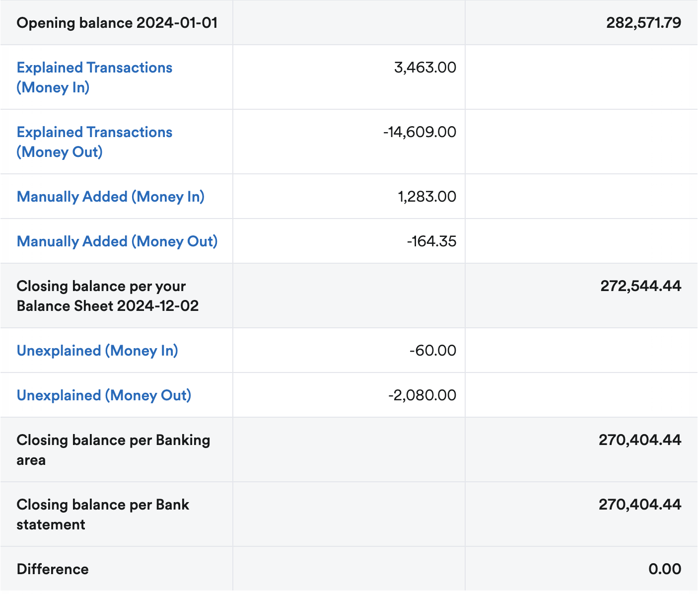Viewport: 700px width, 594px height.
Task: Select the amount -14,609.00
Action: (x=420, y=132)
